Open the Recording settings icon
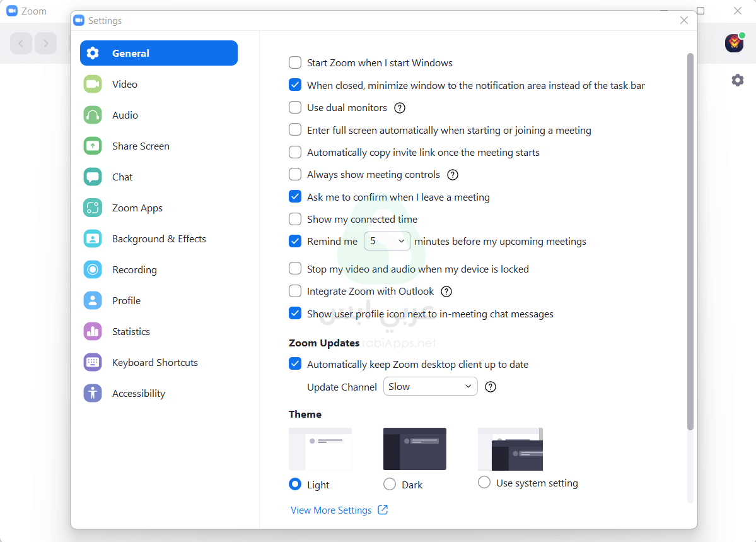Image resolution: width=756 pixels, height=542 pixels. [x=93, y=269]
